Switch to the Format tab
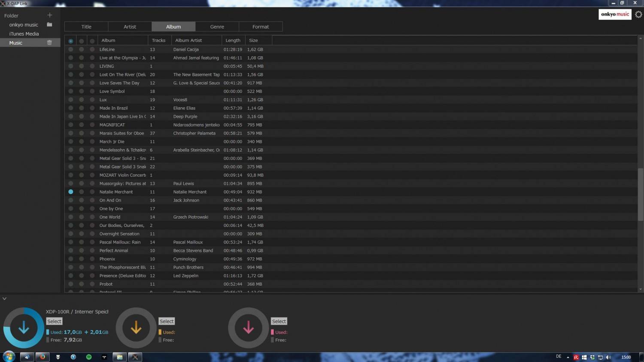 coord(261,27)
